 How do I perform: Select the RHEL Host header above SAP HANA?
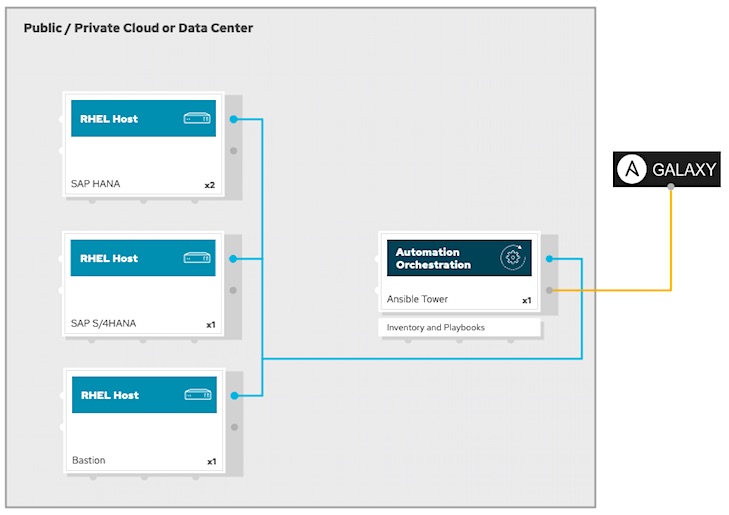143,119
